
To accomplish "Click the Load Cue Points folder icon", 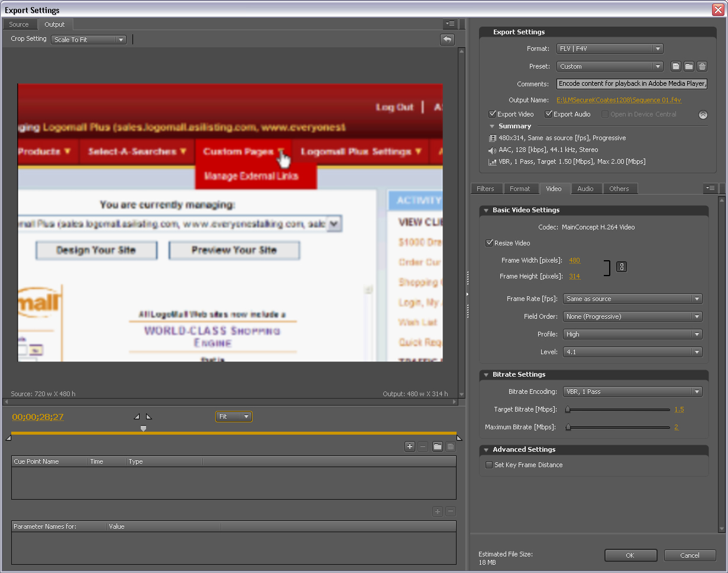I will tap(437, 446).
